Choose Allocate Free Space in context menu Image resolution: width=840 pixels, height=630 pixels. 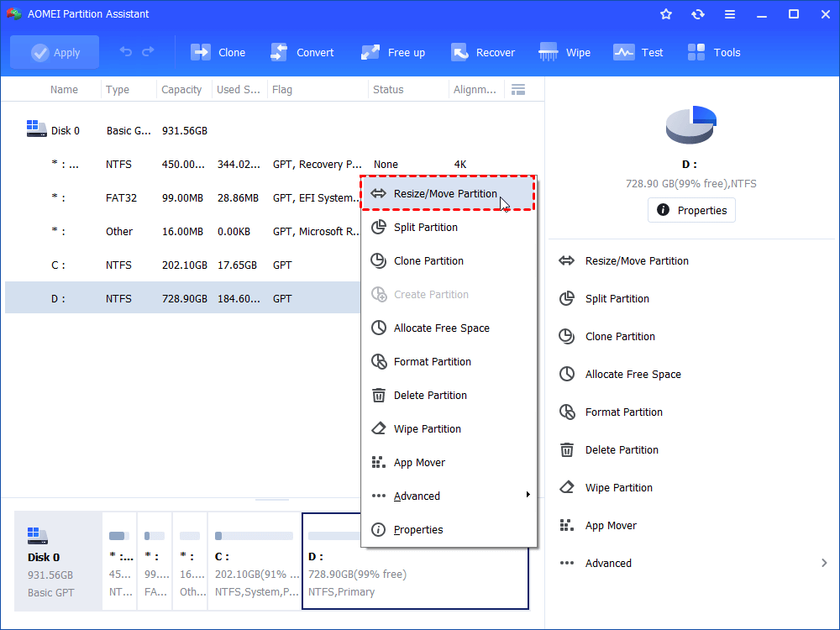click(449, 328)
